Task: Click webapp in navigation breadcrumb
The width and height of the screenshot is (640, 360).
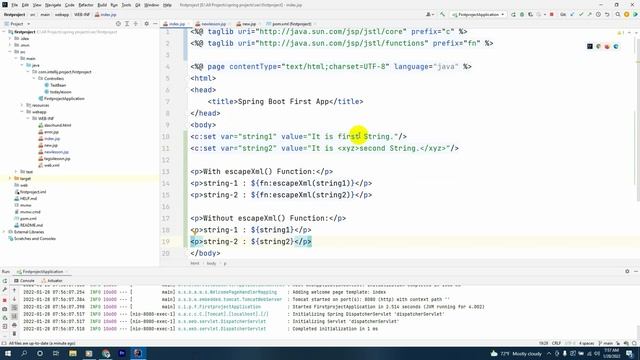Action: [62, 15]
